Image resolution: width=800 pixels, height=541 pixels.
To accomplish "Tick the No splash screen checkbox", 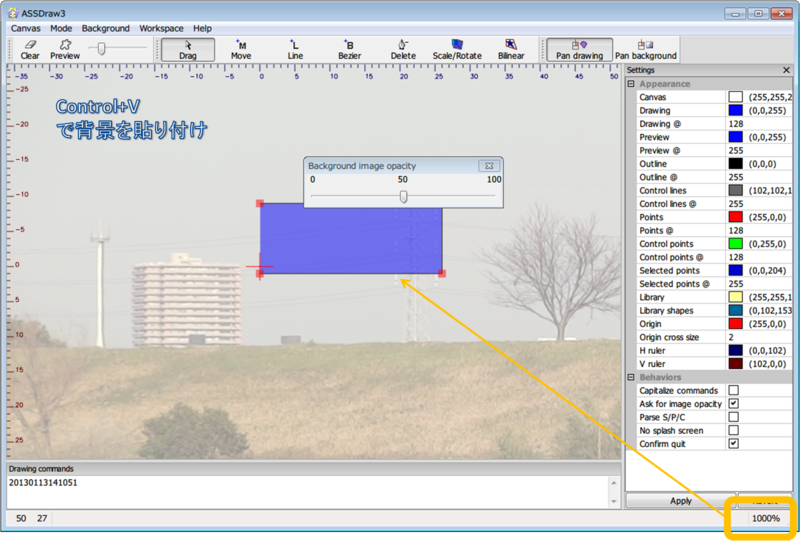I will 733,430.
